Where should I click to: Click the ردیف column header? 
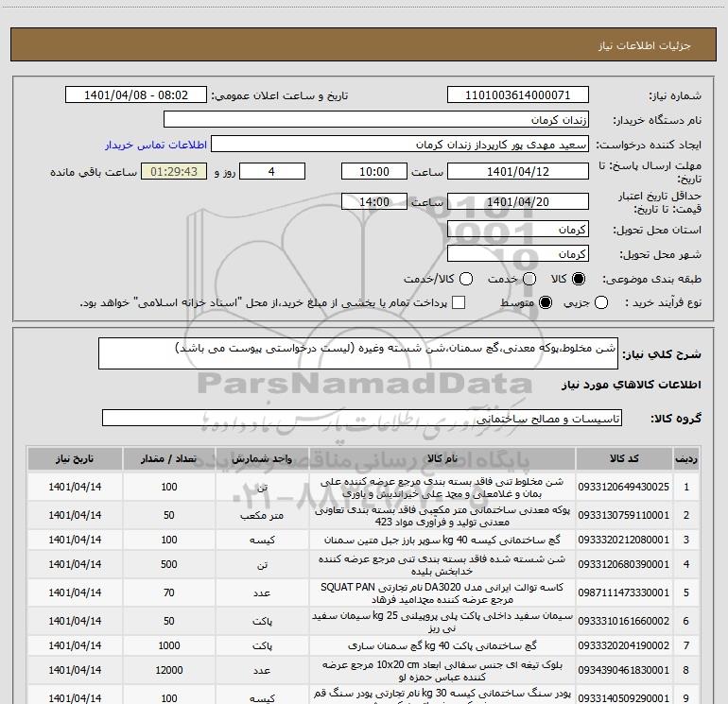[x=686, y=458]
